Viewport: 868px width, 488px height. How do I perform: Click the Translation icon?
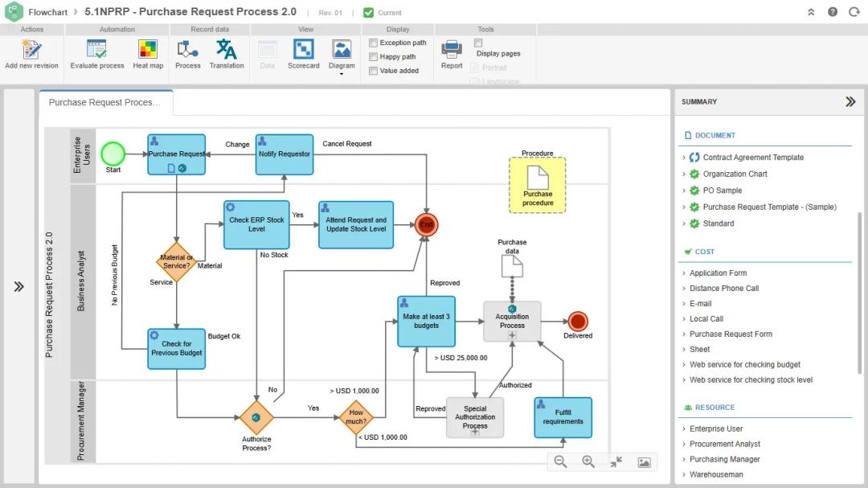[x=227, y=51]
